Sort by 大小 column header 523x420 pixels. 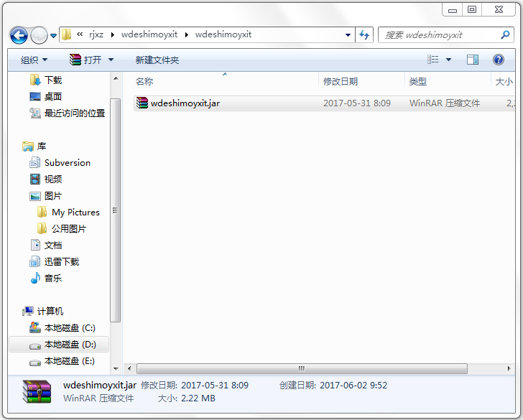(504, 81)
